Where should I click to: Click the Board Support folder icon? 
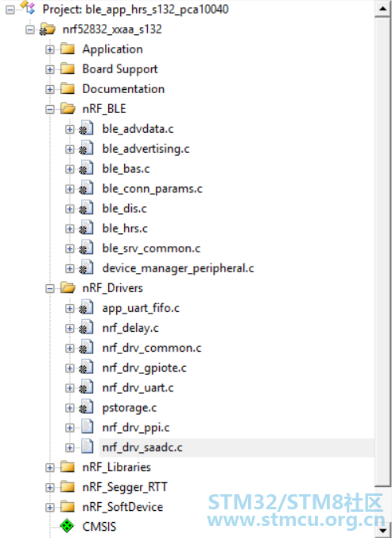click(68, 69)
